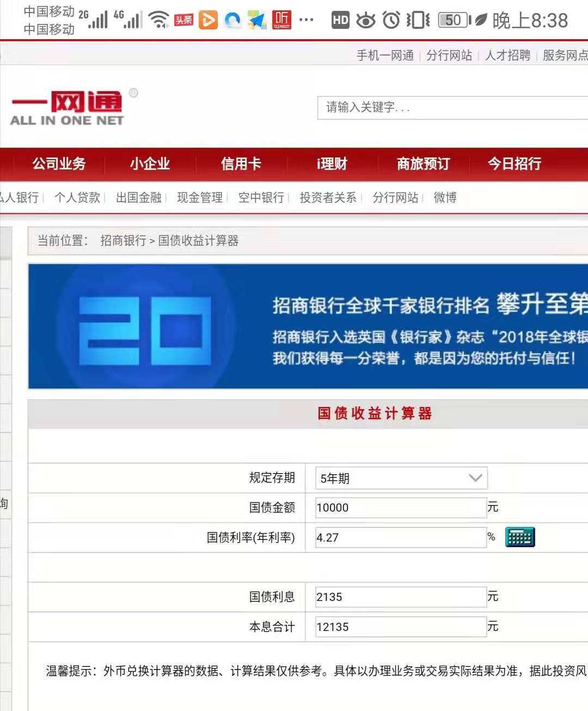Select the i理财 navigation tab

(x=331, y=163)
